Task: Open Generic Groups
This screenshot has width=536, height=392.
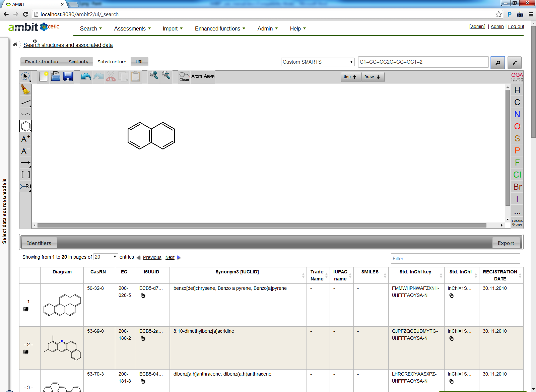Action: pyautogui.click(x=517, y=223)
